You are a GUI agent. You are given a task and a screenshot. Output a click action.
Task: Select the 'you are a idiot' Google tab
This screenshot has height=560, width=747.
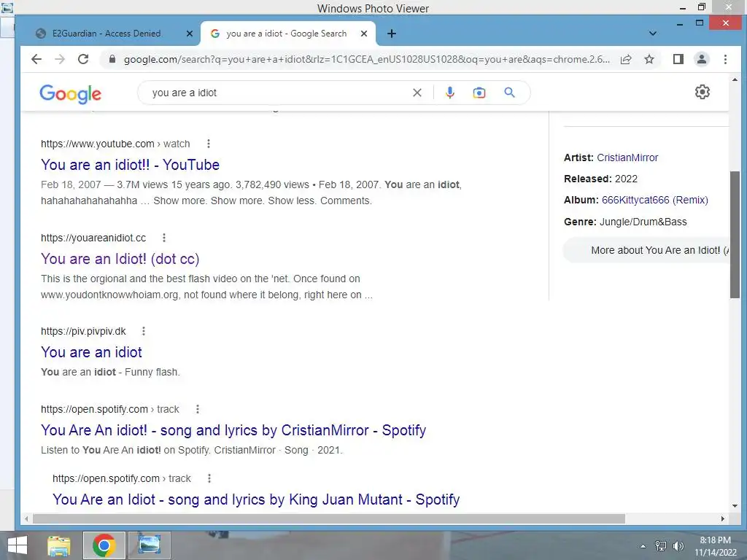[287, 34]
